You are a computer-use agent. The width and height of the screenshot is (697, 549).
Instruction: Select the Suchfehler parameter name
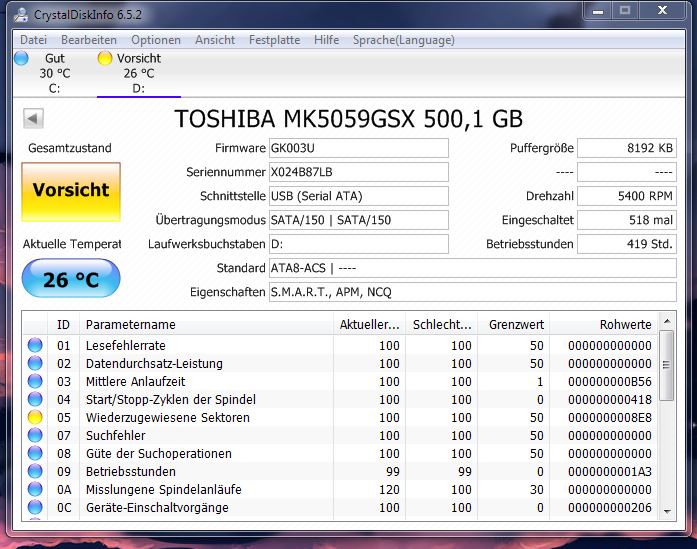(116, 436)
